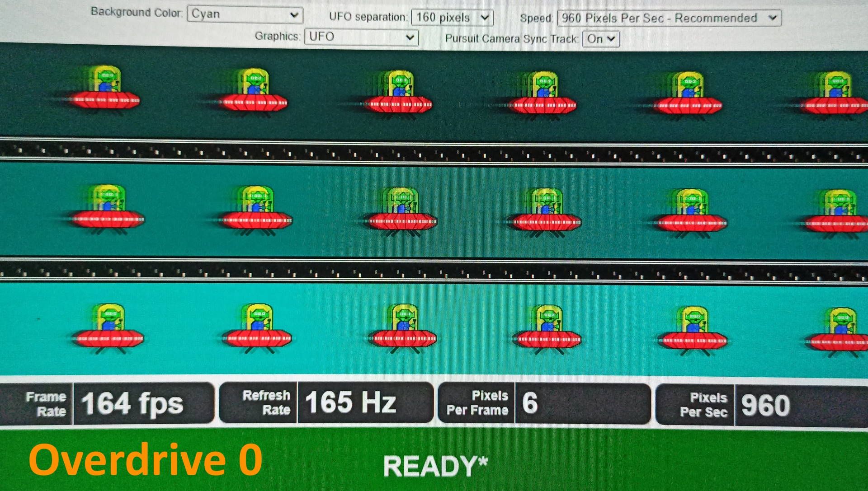Open the Background Color dropdown set to Cyan
868x491 pixels.
(x=245, y=14)
